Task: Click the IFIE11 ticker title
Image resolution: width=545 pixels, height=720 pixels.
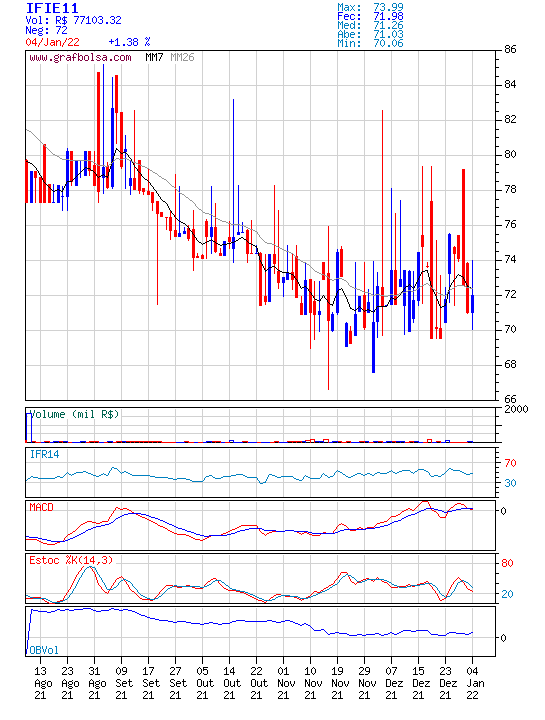Action: [52, 8]
